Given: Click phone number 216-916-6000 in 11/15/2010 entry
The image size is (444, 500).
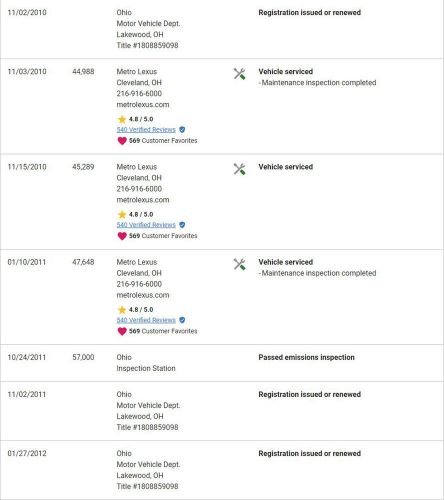Looking at the screenshot, I should click(139, 189).
